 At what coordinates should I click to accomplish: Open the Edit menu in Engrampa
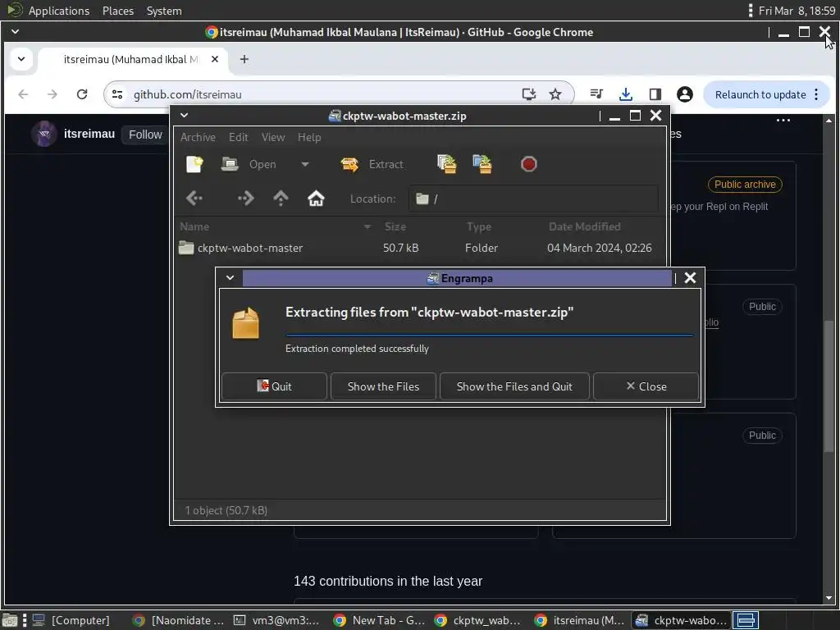click(239, 137)
